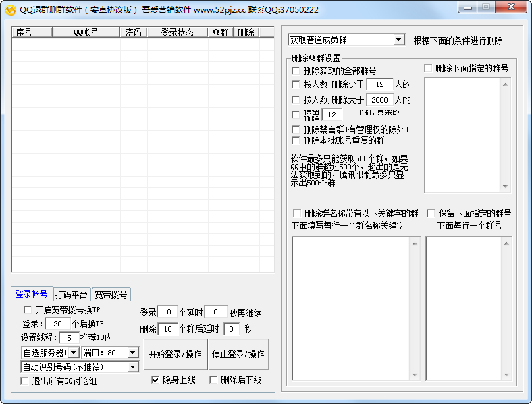Click the QQ帐号 column header
The height and width of the screenshot is (404, 532).
[x=86, y=32]
